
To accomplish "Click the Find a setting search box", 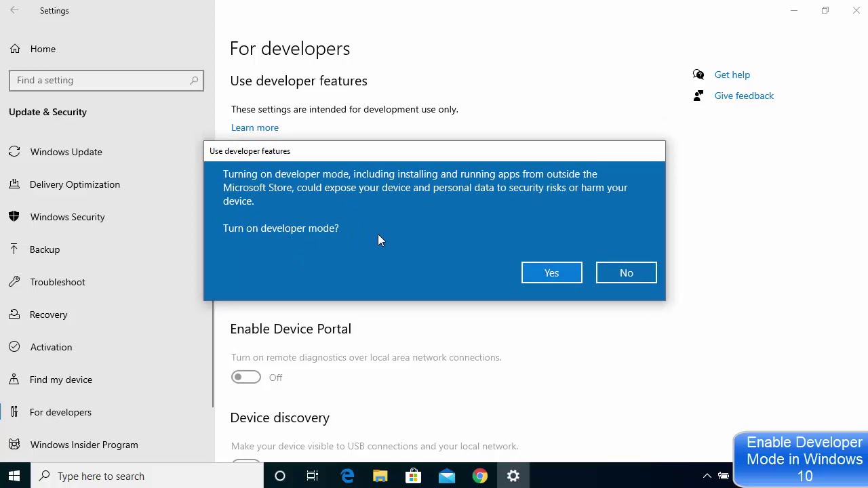I will 106,80.
